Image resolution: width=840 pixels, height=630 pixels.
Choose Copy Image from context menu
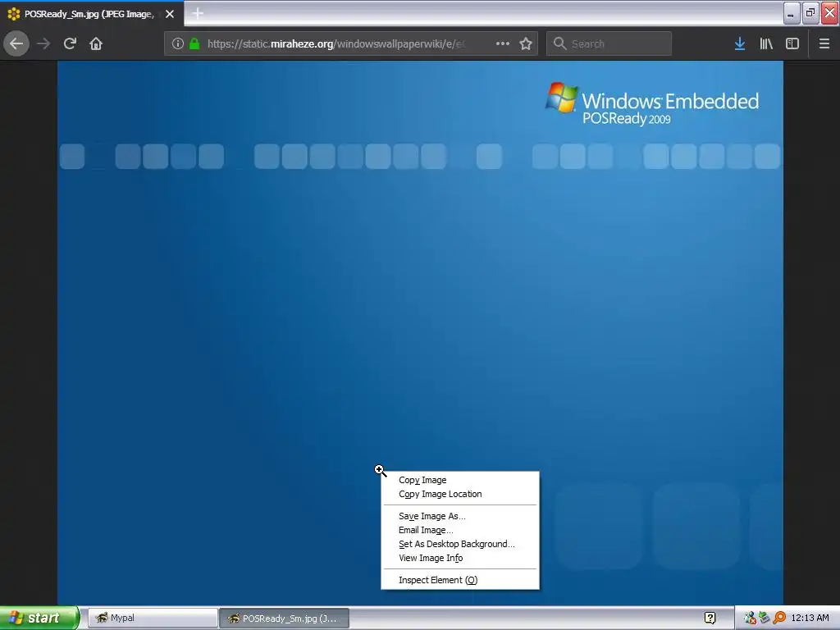pos(460,480)
